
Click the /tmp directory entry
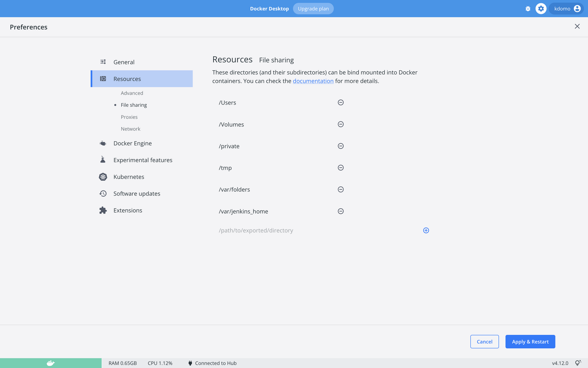[226, 168]
